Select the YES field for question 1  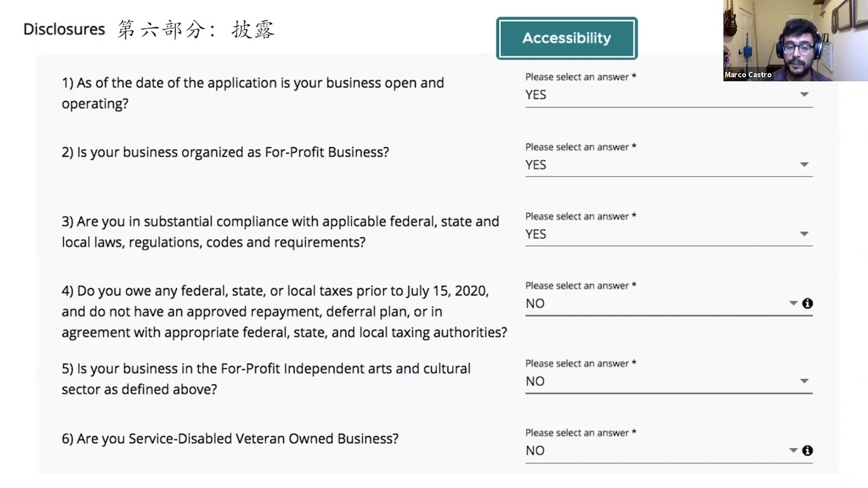669,95
